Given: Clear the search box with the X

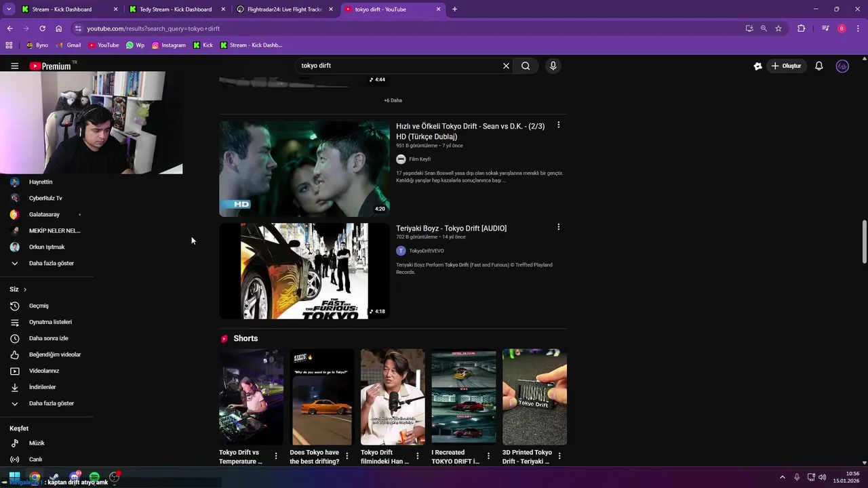Looking at the screenshot, I should point(506,66).
